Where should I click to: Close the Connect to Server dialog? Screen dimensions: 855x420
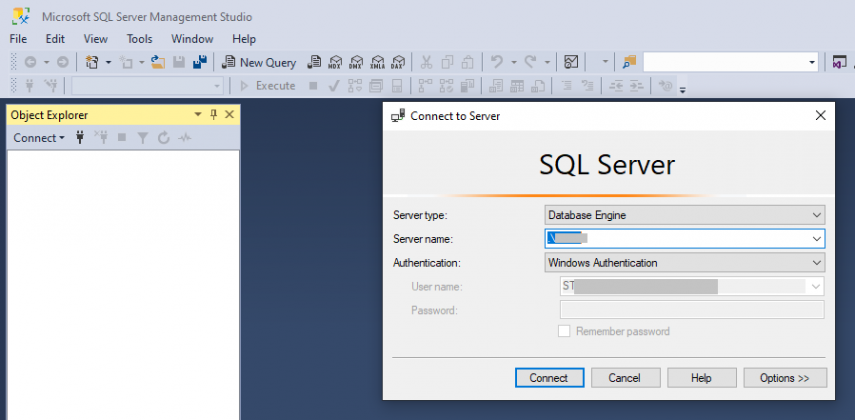click(821, 115)
